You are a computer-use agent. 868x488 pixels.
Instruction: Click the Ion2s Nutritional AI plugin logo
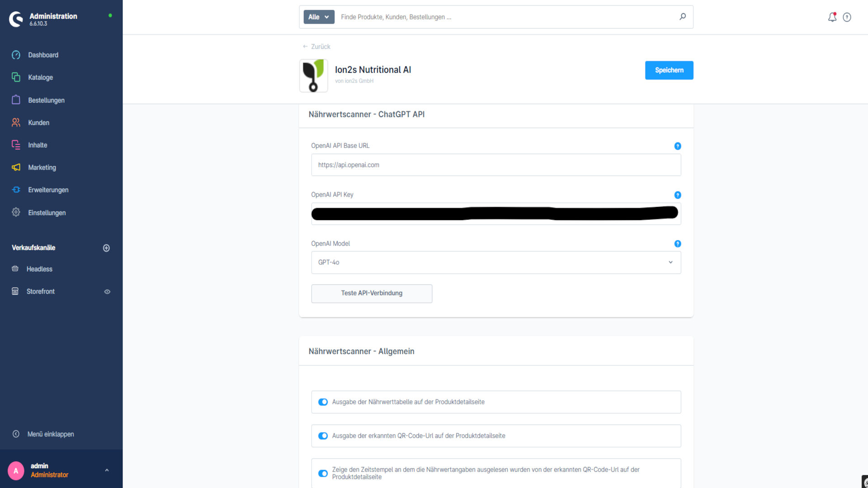point(313,75)
